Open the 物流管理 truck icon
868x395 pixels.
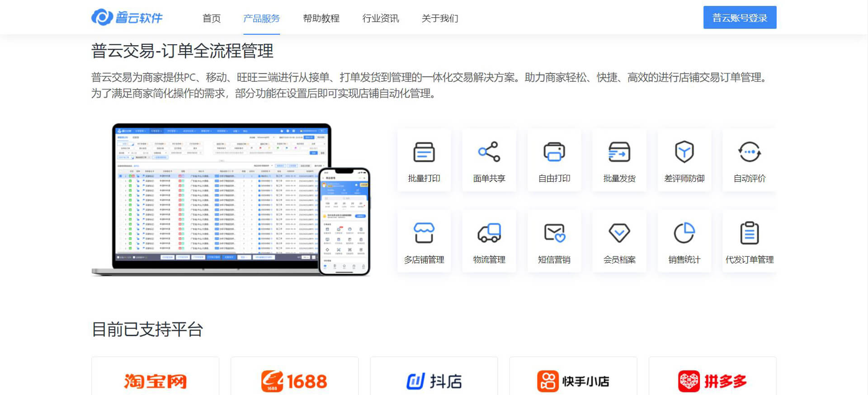click(489, 233)
